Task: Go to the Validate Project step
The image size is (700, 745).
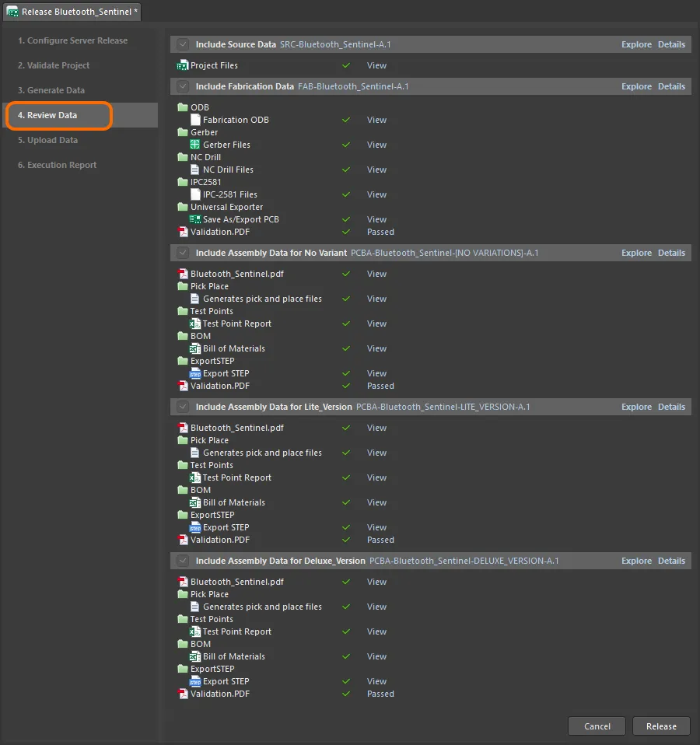Action: point(54,66)
